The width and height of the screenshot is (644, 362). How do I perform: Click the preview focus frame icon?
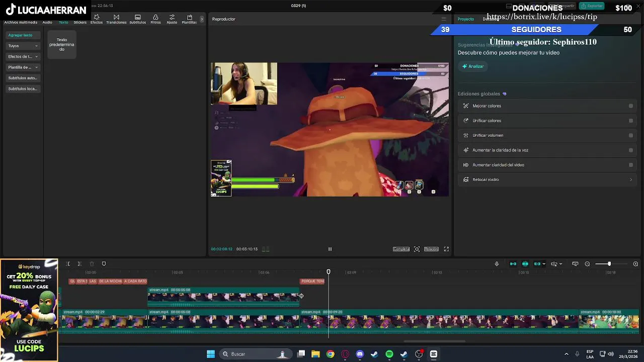[x=417, y=249]
